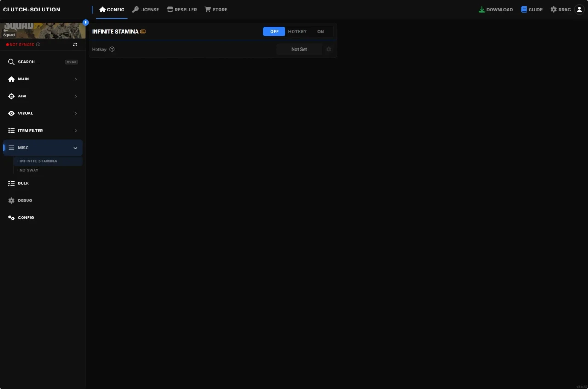Click the Download link text
588x389 pixels.
click(x=500, y=10)
